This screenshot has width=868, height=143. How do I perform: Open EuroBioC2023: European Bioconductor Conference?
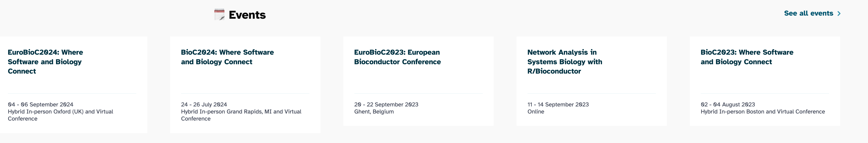coord(397,57)
